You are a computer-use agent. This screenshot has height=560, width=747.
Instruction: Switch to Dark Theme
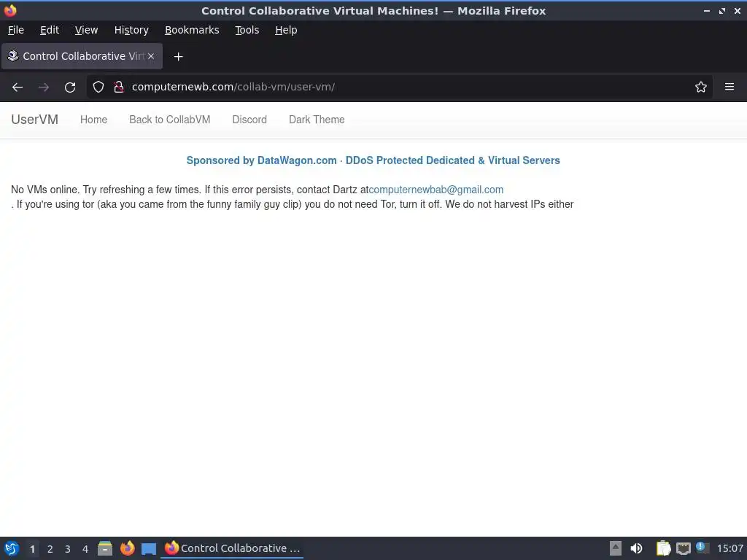click(317, 120)
